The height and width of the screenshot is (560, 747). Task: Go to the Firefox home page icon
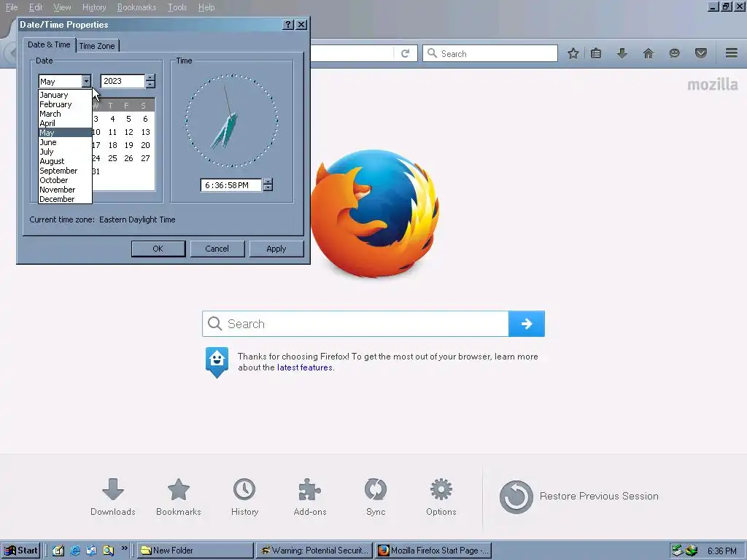(649, 53)
